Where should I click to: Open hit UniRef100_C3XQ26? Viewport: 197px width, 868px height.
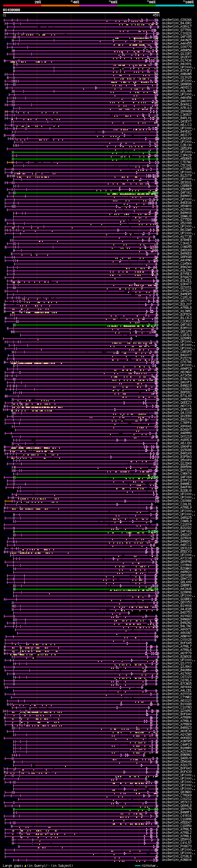pos(177,33)
